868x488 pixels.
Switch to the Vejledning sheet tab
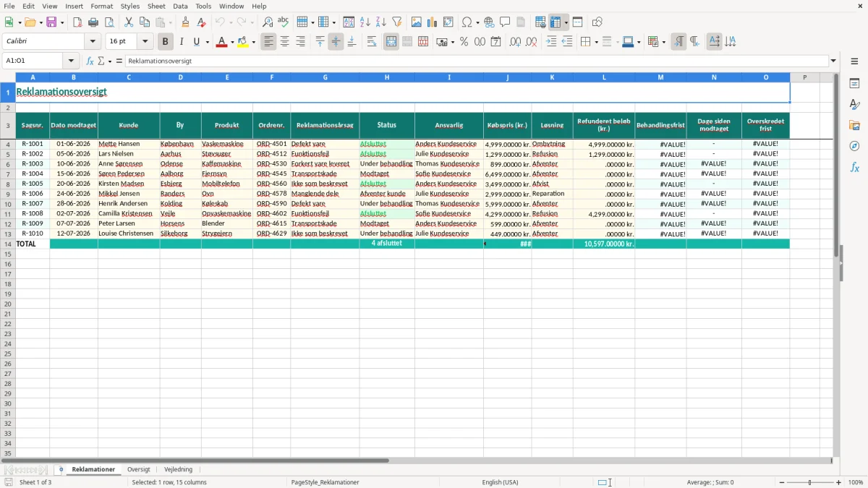179,470
